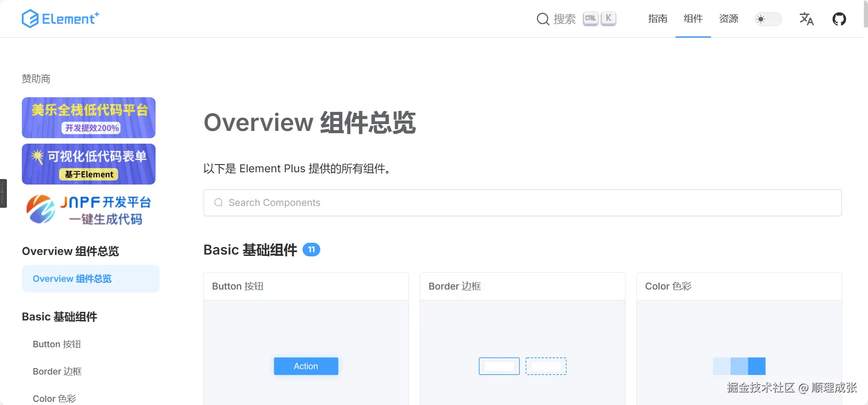Open the 资源 resources menu item
Viewport: 868px width, 405px height.
(x=729, y=19)
